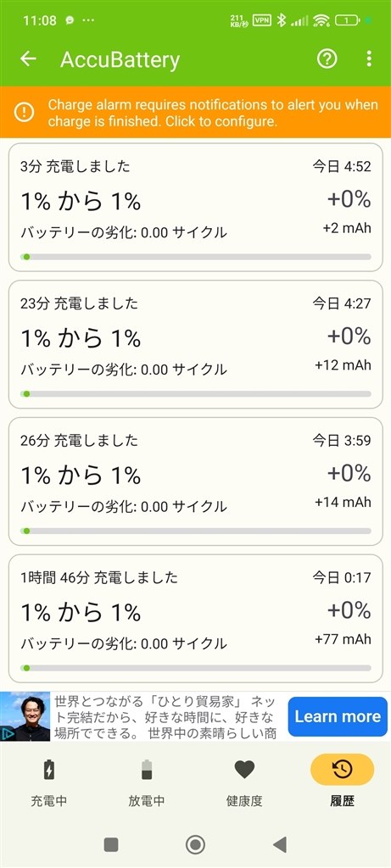Tap the ad thumbnail photo of man

coord(25,716)
